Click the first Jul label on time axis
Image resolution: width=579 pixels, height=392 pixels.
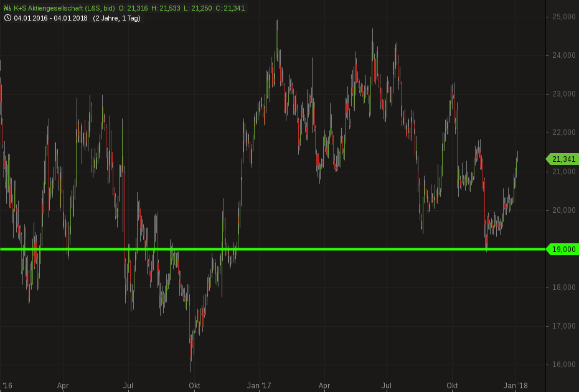point(128,386)
